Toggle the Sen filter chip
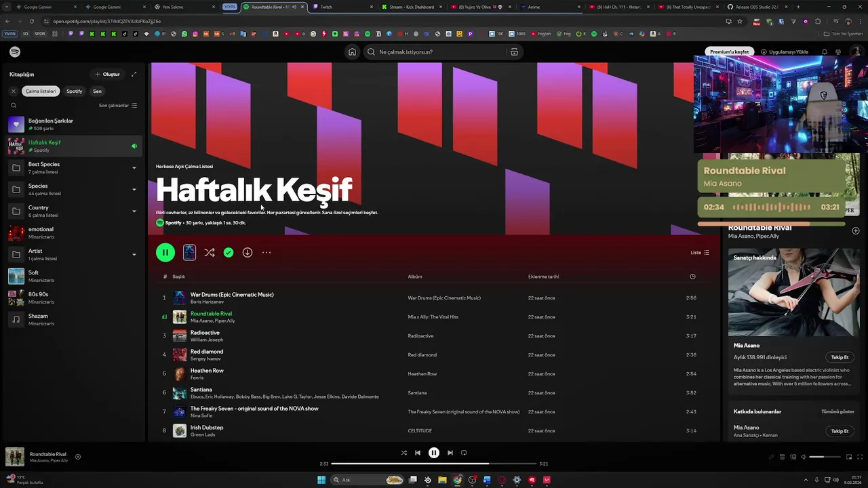Image resolution: width=868 pixels, height=488 pixels. pos(98,91)
